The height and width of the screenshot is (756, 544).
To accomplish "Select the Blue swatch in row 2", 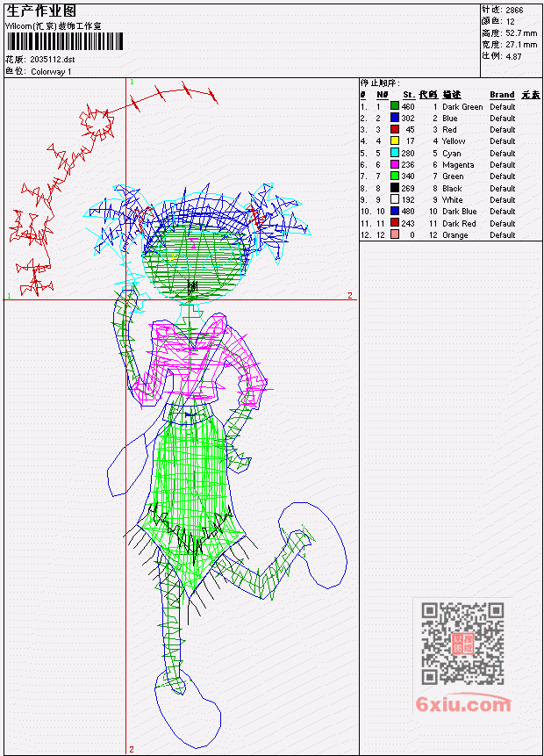I will (x=395, y=119).
